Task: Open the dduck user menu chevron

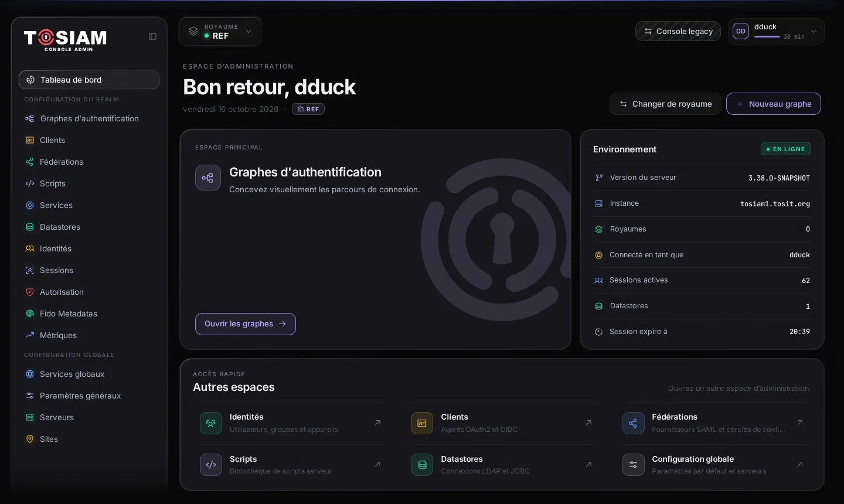Action: click(x=814, y=32)
